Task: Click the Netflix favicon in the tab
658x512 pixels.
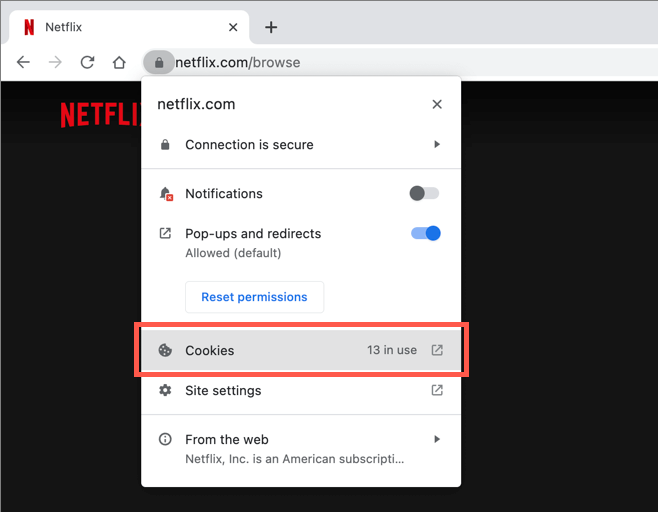Action: coord(29,27)
